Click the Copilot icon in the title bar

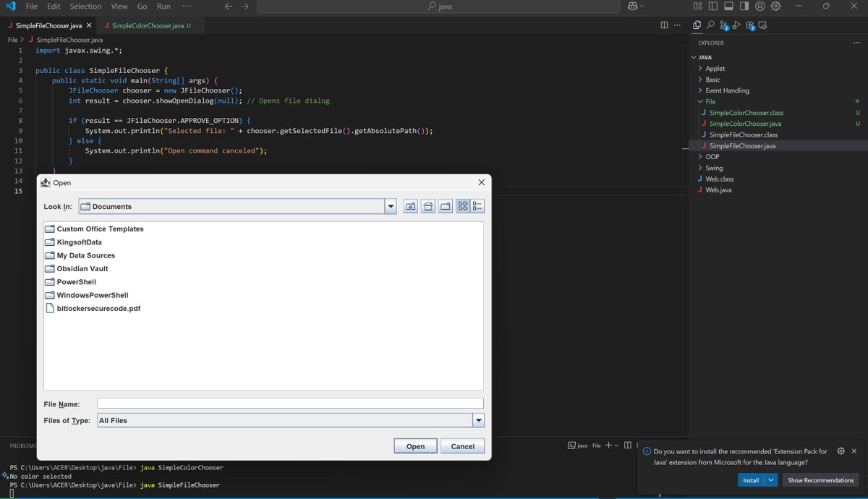[633, 6]
